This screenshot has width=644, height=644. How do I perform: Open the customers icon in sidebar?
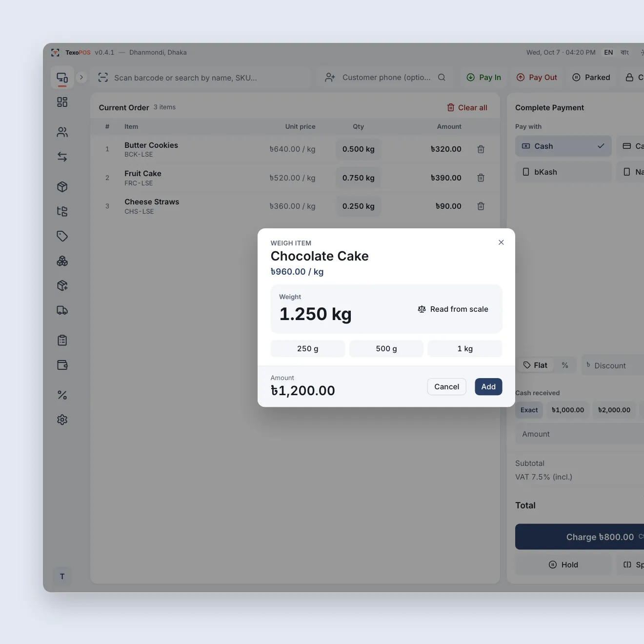tap(62, 132)
